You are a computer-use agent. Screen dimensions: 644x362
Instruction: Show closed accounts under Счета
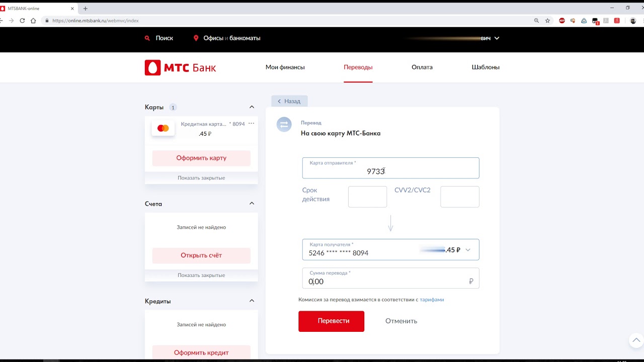click(x=201, y=276)
